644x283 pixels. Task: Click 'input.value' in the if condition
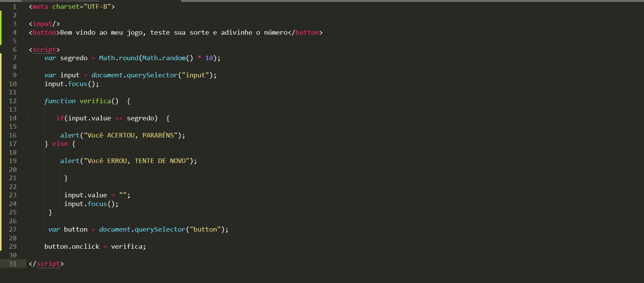coord(89,118)
